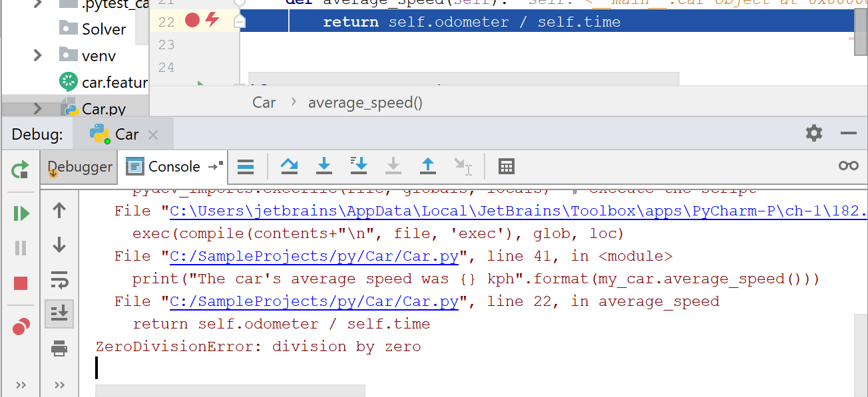Pause the running program
Screen dimensions: 868x397
click(21, 248)
